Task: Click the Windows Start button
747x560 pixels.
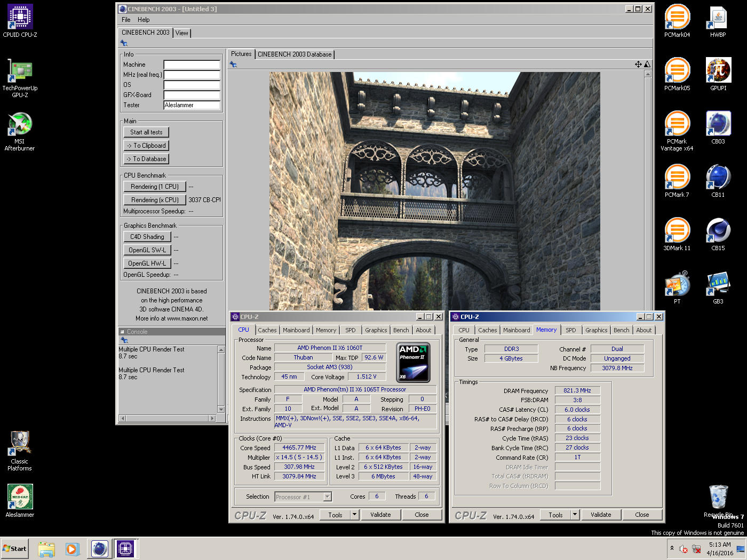Action: click(14, 549)
